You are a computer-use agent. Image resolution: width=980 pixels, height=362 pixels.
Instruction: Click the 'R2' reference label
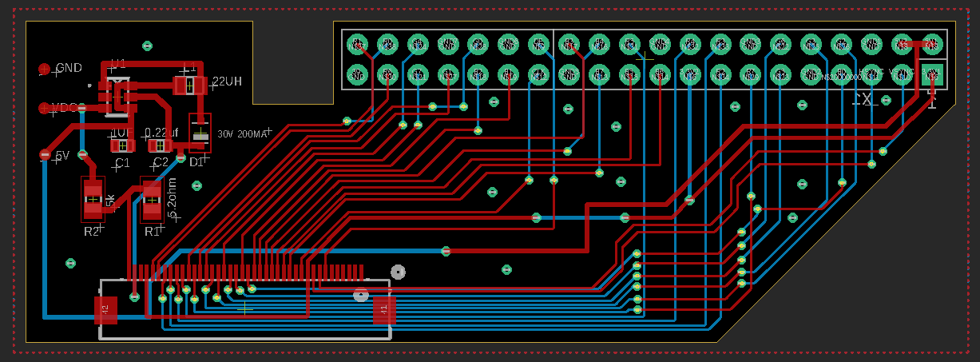[x=91, y=232]
